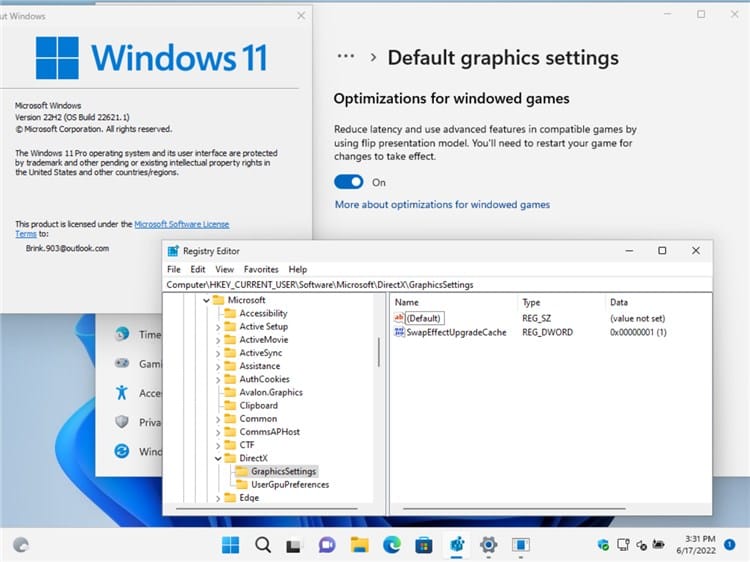
Task: Click the registry tree vertical scrollbar
Action: tap(378, 353)
